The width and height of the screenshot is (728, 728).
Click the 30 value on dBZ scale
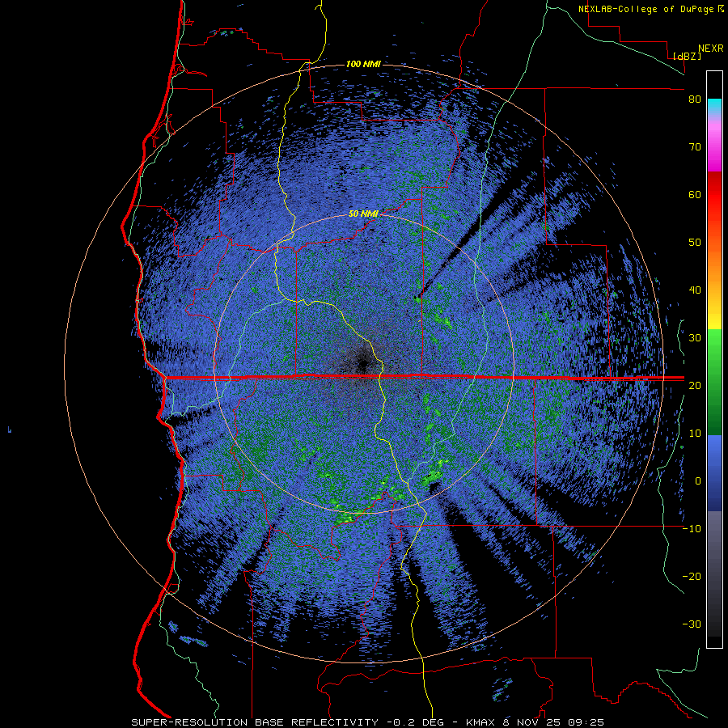[x=695, y=338]
